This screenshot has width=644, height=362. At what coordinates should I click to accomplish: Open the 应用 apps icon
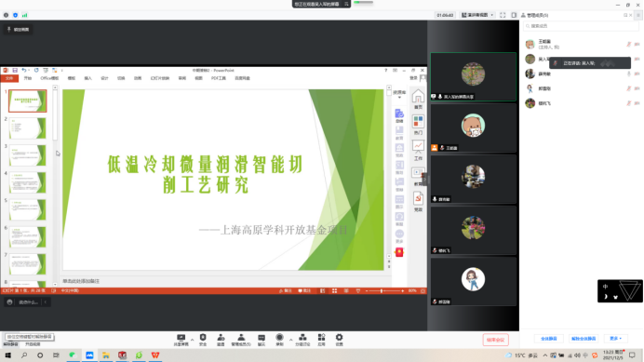(322, 340)
